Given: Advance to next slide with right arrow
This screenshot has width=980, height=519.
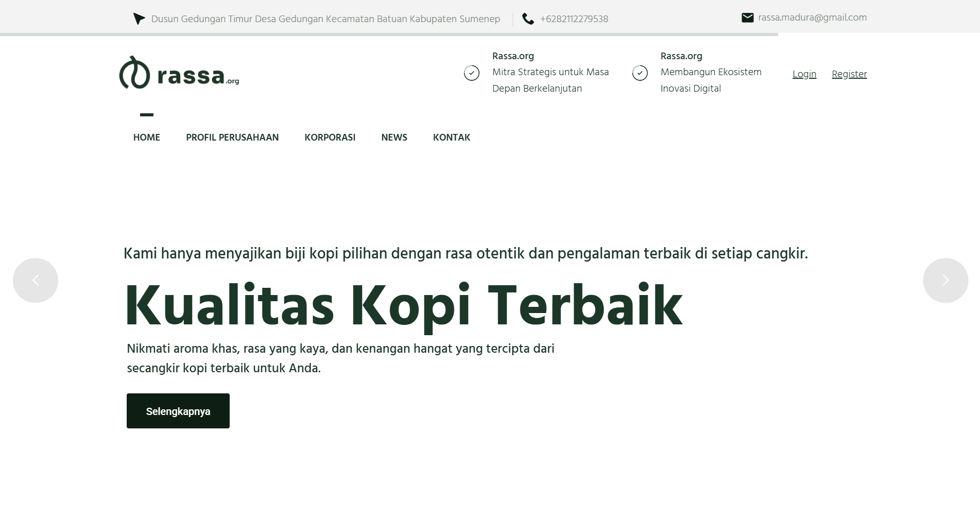Looking at the screenshot, I should click(945, 280).
